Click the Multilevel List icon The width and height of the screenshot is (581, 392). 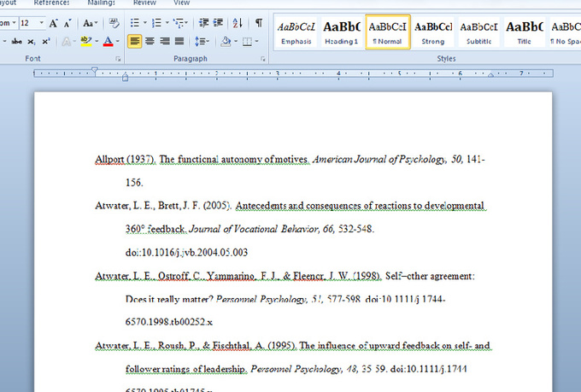click(x=180, y=23)
